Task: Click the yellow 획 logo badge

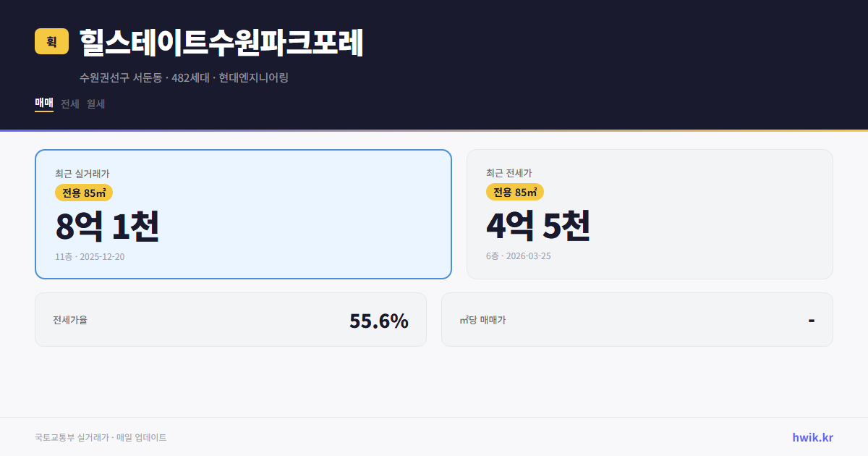Action: [49, 42]
